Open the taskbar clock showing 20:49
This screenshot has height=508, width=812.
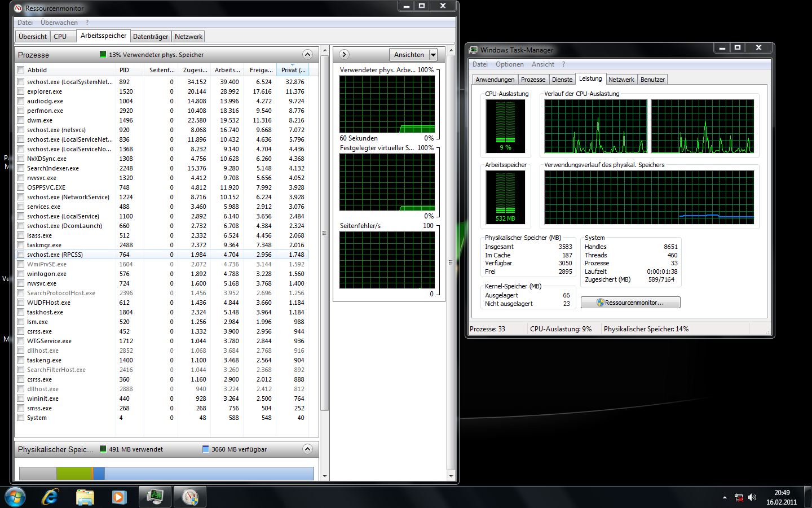[x=782, y=497]
